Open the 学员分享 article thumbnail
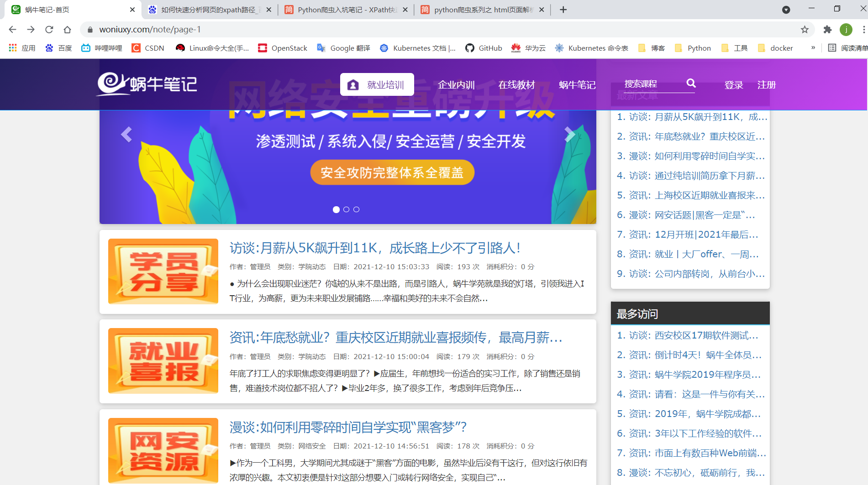This screenshot has height=485, width=868. 163,271
